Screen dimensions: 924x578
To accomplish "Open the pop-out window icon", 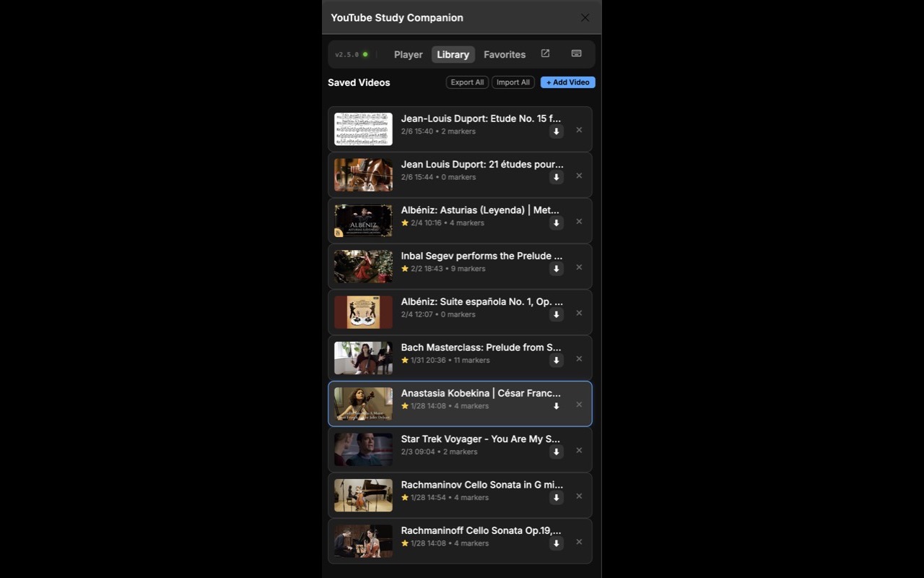I will [x=545, y=53].
